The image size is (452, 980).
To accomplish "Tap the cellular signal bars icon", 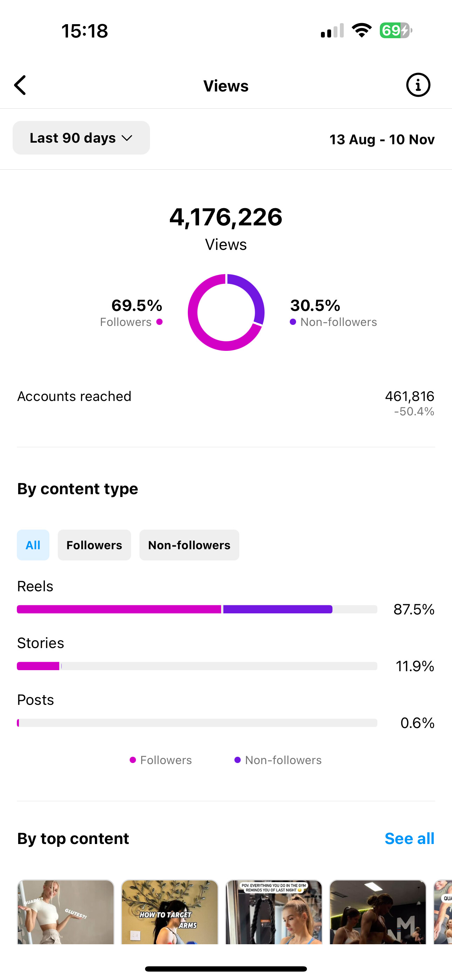I will tap(332, 30).
